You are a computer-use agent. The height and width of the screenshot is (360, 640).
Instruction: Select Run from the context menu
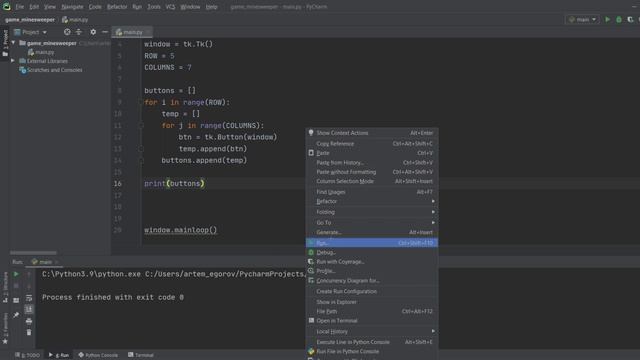point(372,243)
